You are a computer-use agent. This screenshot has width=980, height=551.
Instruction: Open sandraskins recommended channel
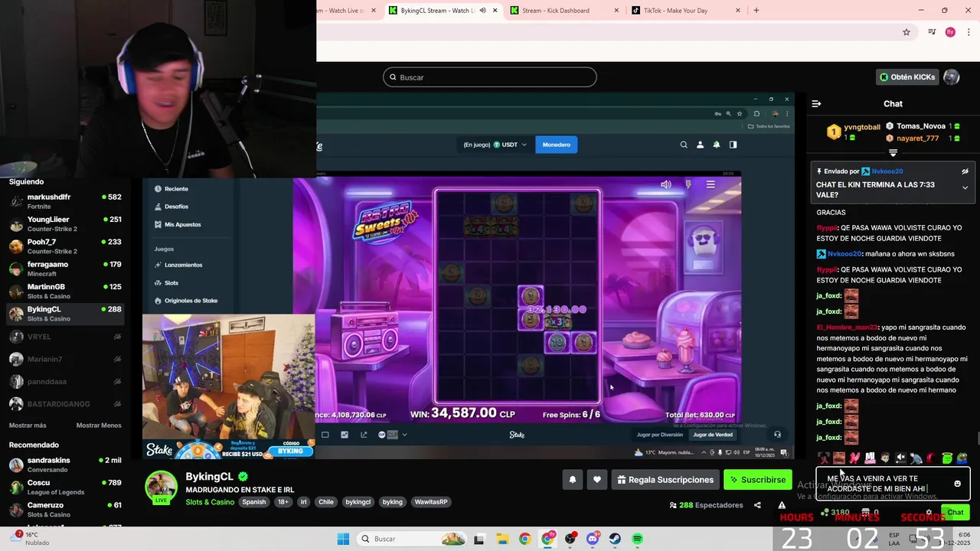click(x=65, y=465)
